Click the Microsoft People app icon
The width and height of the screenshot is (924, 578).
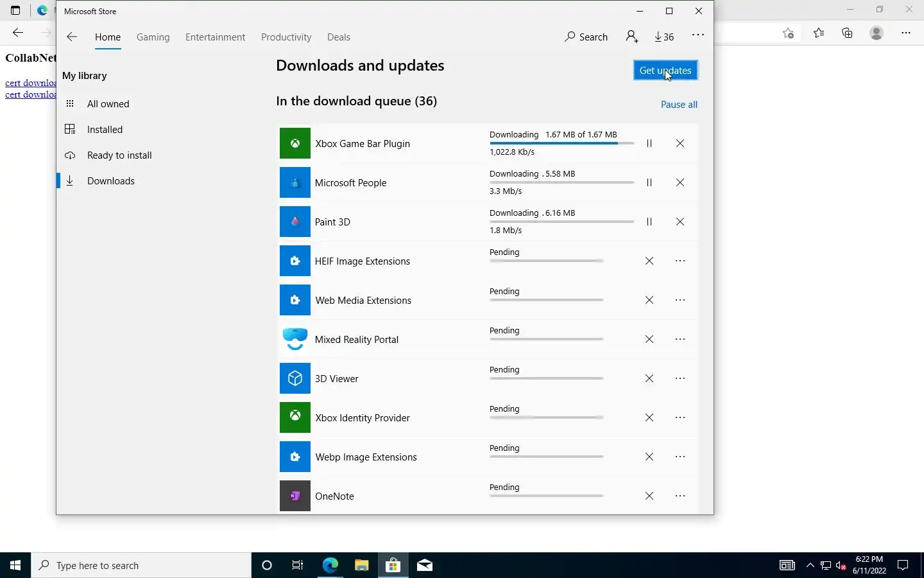(295, 183)
